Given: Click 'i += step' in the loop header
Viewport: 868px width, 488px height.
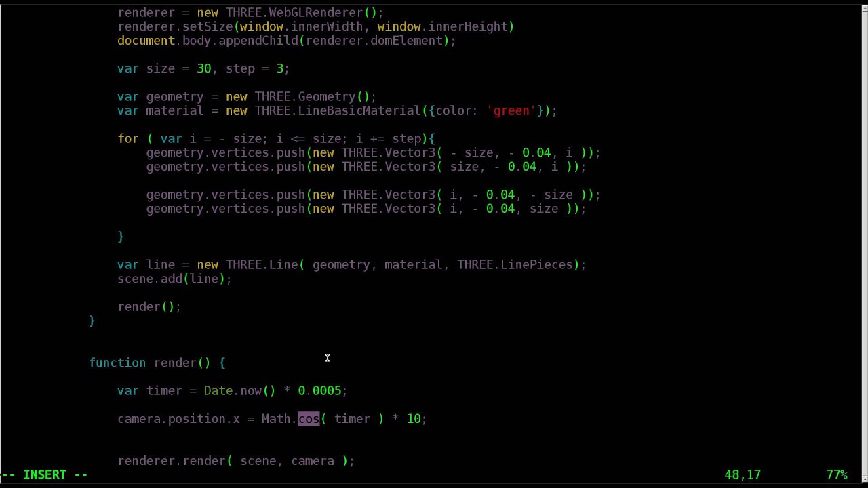Looking at the screenshot, I should [389, 138].
